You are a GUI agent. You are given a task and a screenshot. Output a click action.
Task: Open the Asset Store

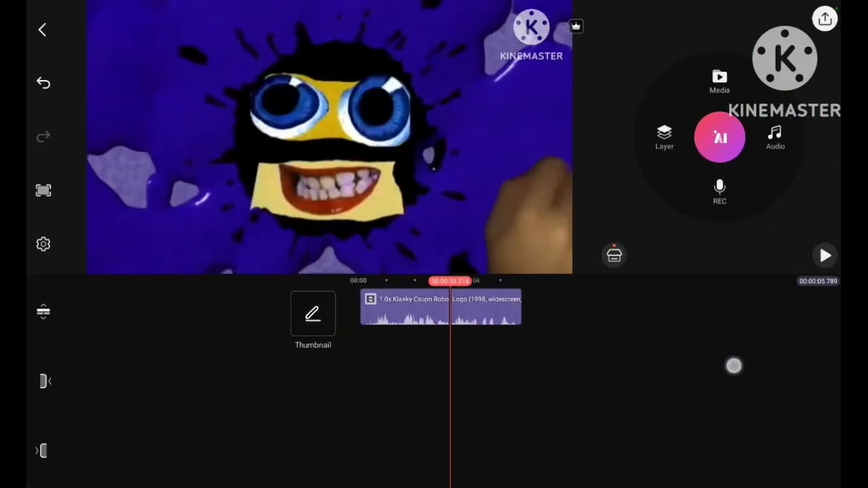coord(614,255)
